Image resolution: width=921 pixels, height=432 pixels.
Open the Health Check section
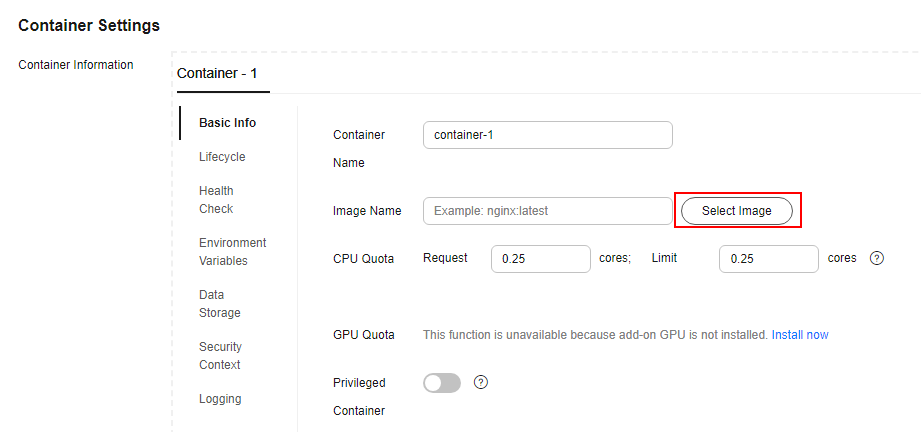216,200
